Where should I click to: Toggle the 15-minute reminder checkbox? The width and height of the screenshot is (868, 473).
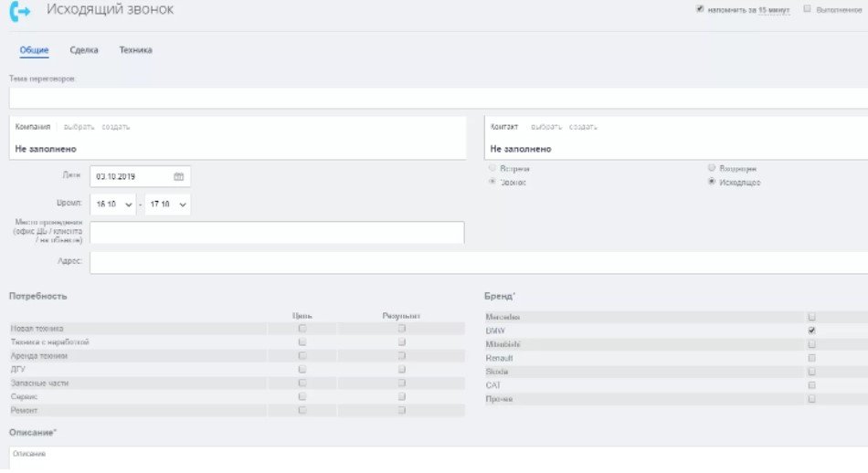[700, 9]
